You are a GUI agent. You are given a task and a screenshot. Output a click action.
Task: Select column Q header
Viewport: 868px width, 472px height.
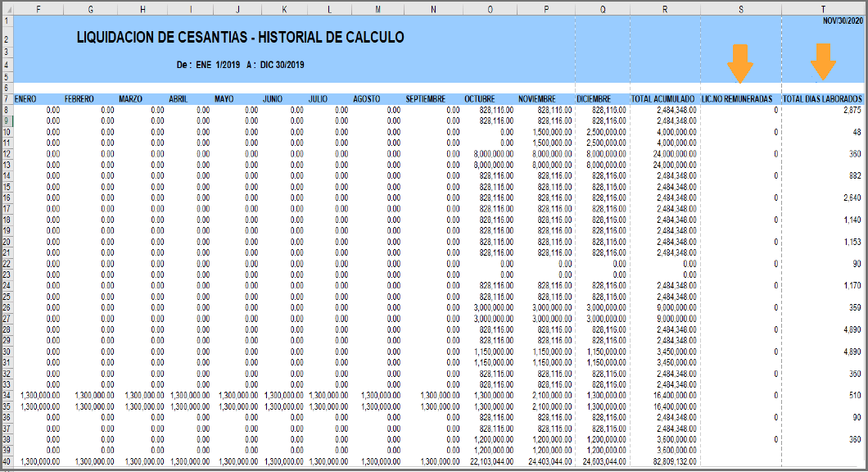tap(603, 9)
